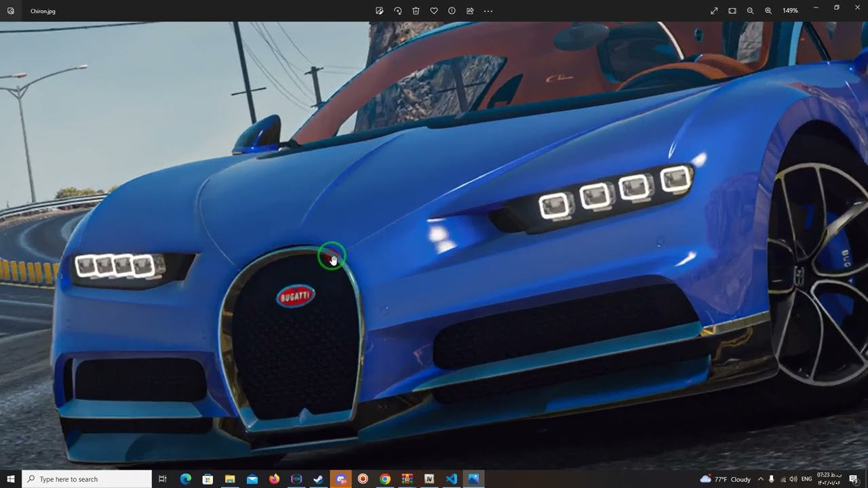
Task: Share the Chiron.jpg image
Action: tap(470, 11)
